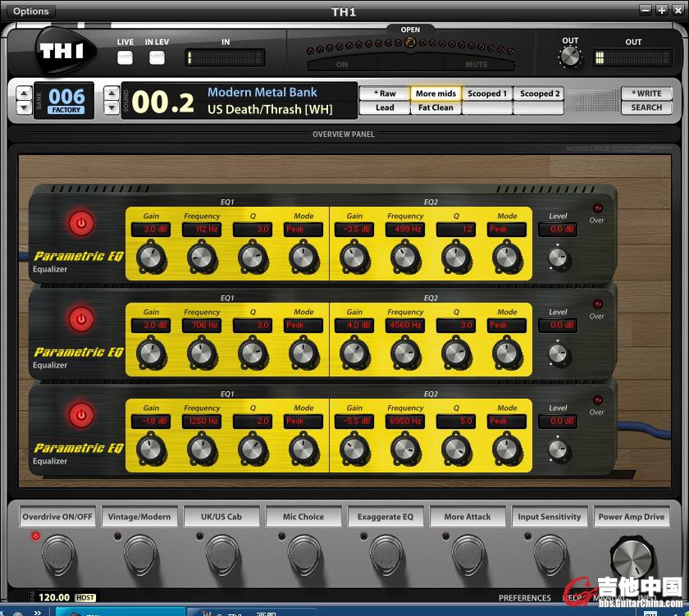
Task: Click the noise gate MUTE button
Action: (477, 65)
